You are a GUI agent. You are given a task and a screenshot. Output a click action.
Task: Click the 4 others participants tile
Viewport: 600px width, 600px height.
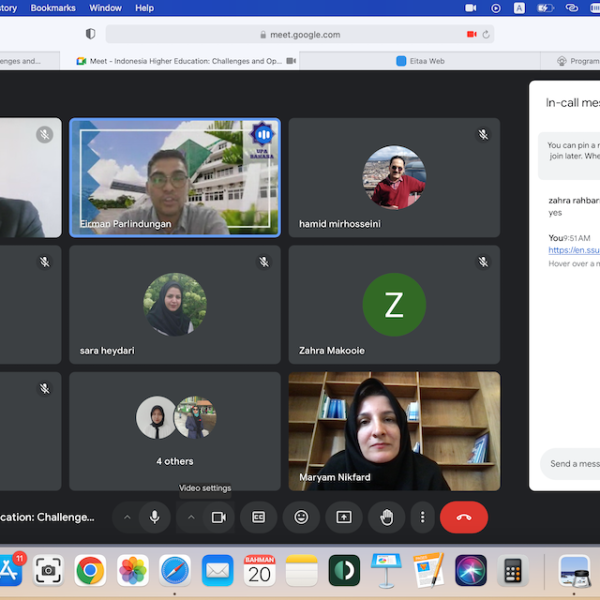pyautogui.click(x=175, y=428)
